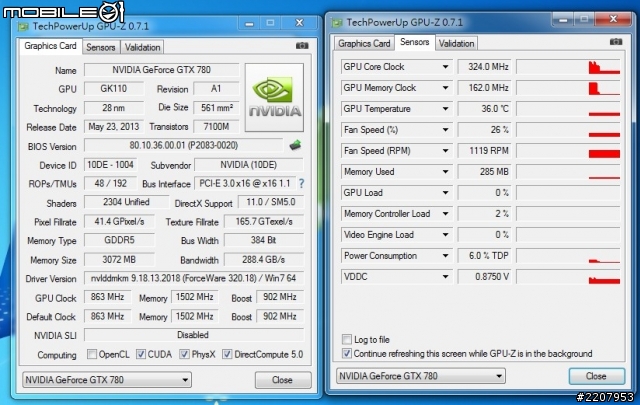Click the BIOS save chip icon

point(295,145)
